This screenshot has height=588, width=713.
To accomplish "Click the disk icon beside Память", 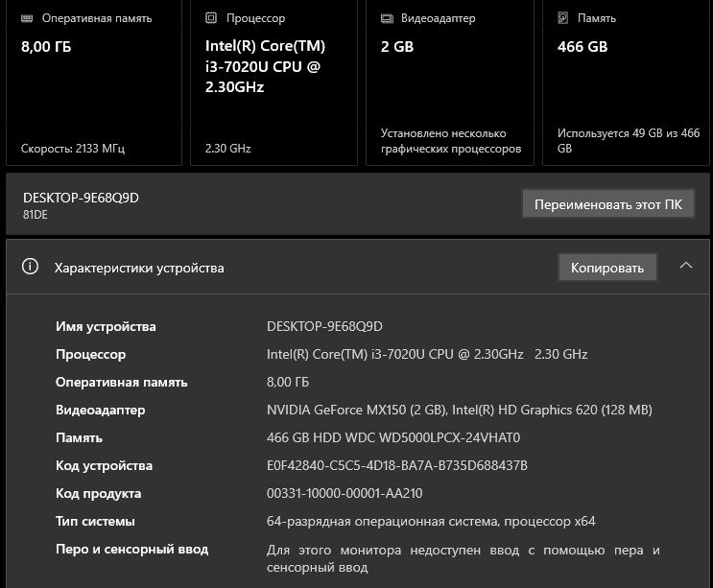I will (563, 17).
